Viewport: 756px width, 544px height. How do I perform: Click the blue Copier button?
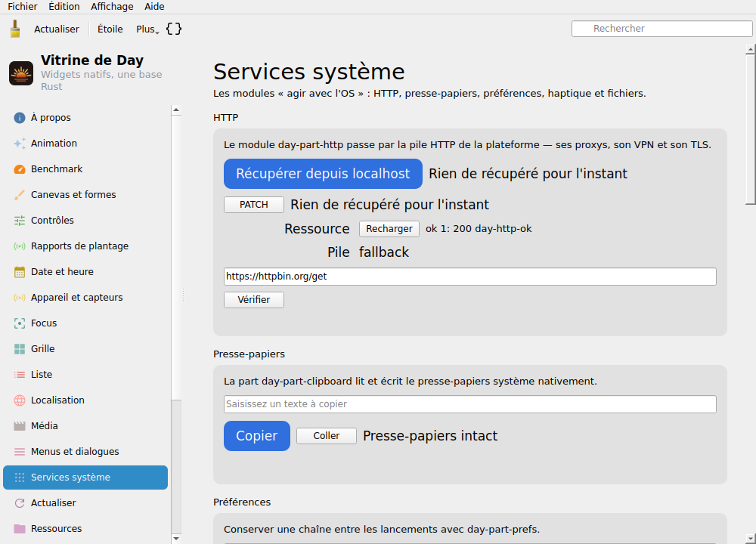pos(257,436)
